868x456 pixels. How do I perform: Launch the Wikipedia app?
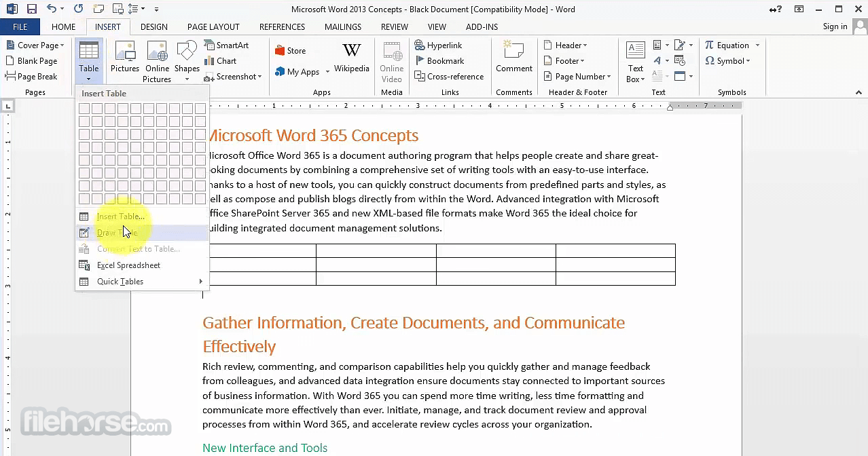tap(351, 58)
